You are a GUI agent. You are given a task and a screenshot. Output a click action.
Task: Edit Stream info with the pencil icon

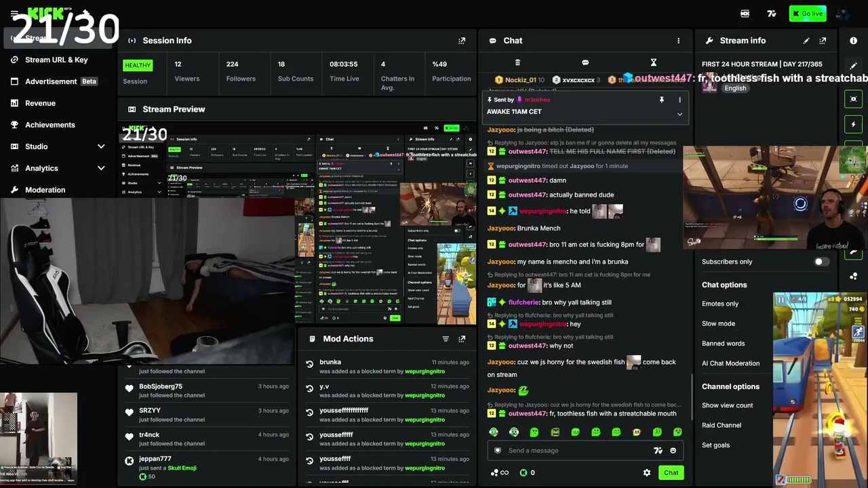(806, 41)
